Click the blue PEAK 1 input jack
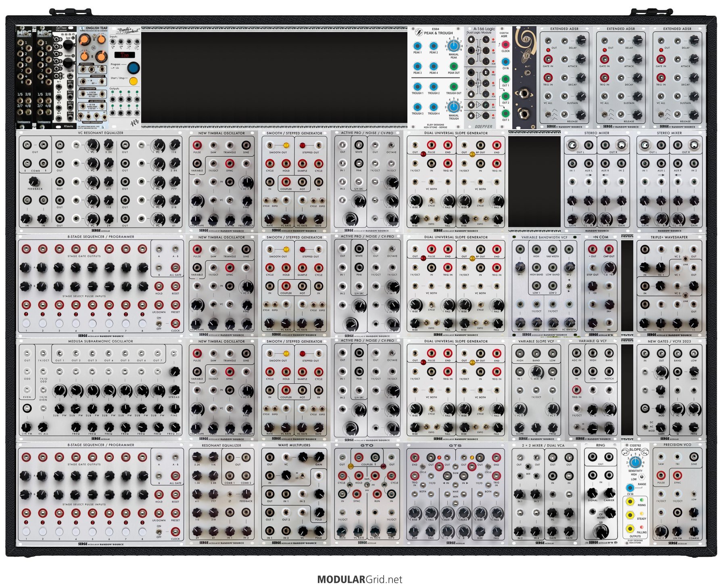Screen dimensions: 720x588 click(417, 46)
